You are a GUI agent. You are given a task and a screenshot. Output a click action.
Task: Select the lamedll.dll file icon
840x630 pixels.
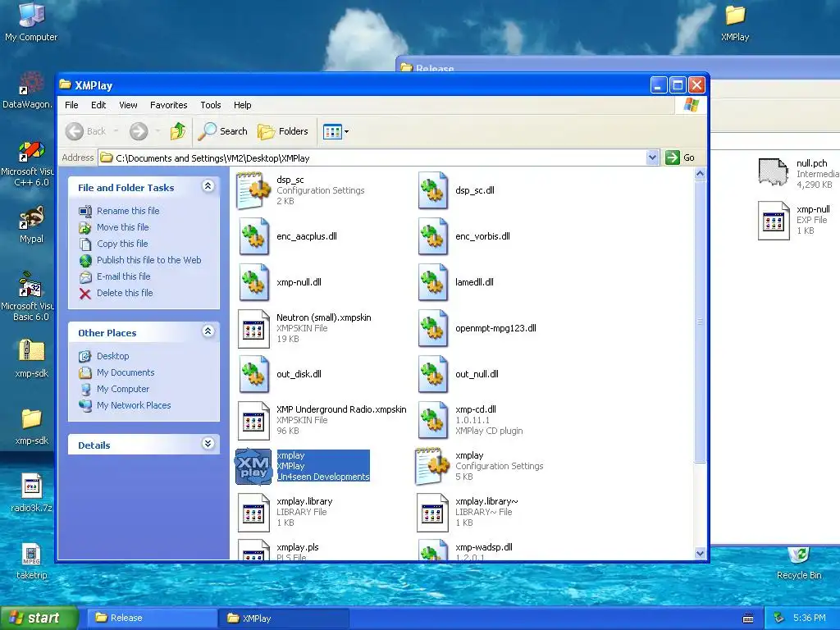[x=433, y=282]
